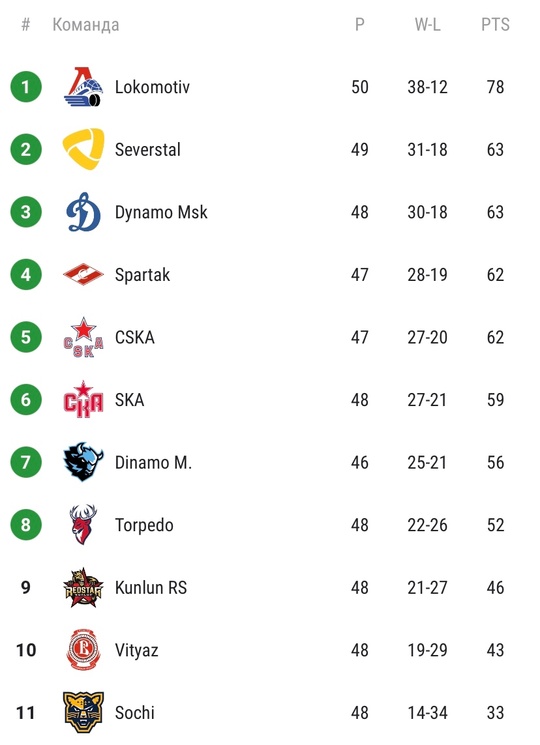The width and height of the screenshot is (540, 745).
Task: Click the CSKA red star logo
Action: (x=83, y=337)
